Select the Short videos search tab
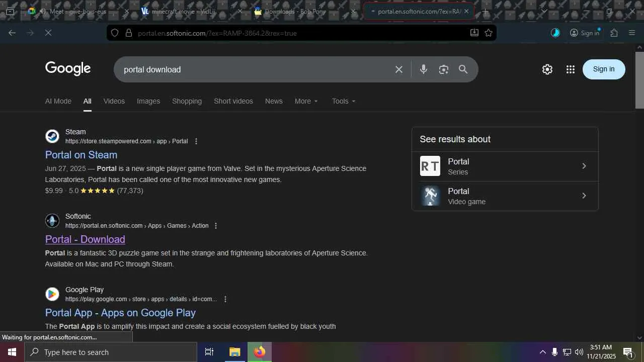Viewport: 644px width, 362px height. point(233,101)
